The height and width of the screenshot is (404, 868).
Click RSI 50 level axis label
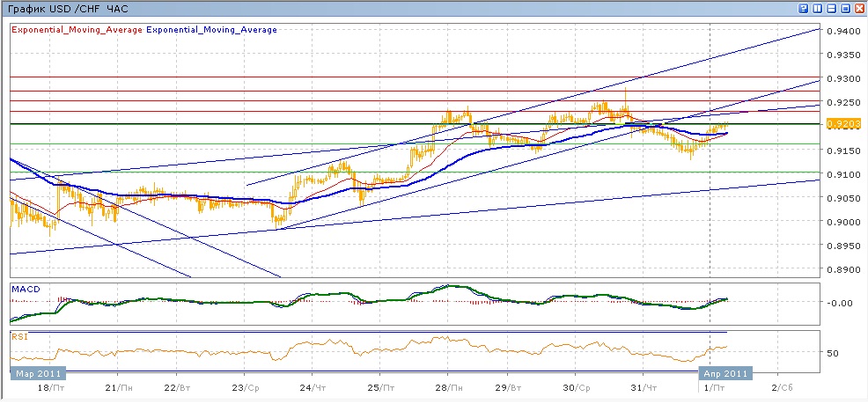click(833, 353)
